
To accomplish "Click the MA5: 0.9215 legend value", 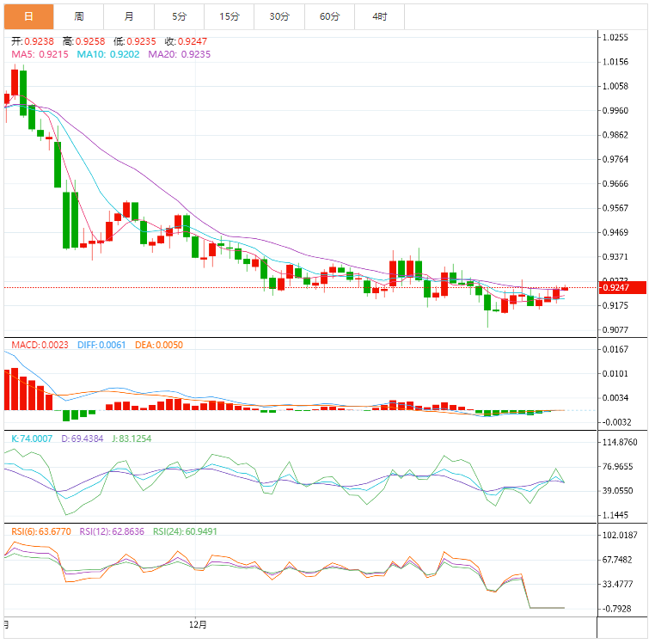I will tap(40, 54).
